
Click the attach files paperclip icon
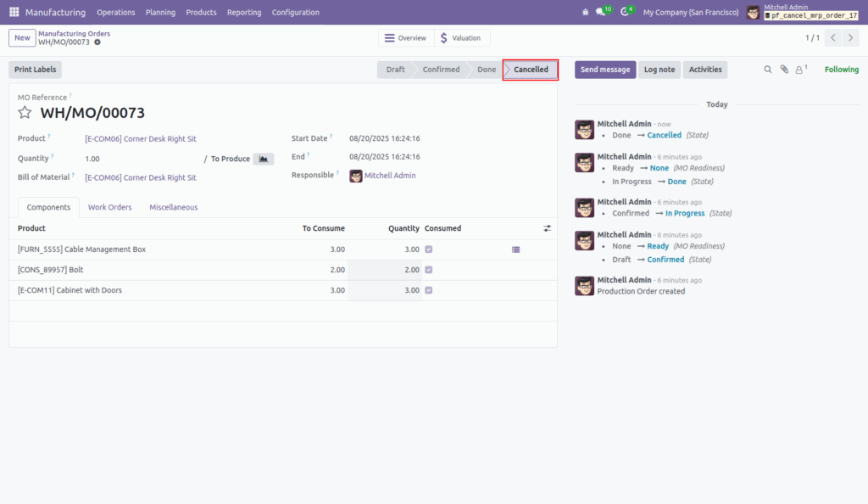pos(784,70)
